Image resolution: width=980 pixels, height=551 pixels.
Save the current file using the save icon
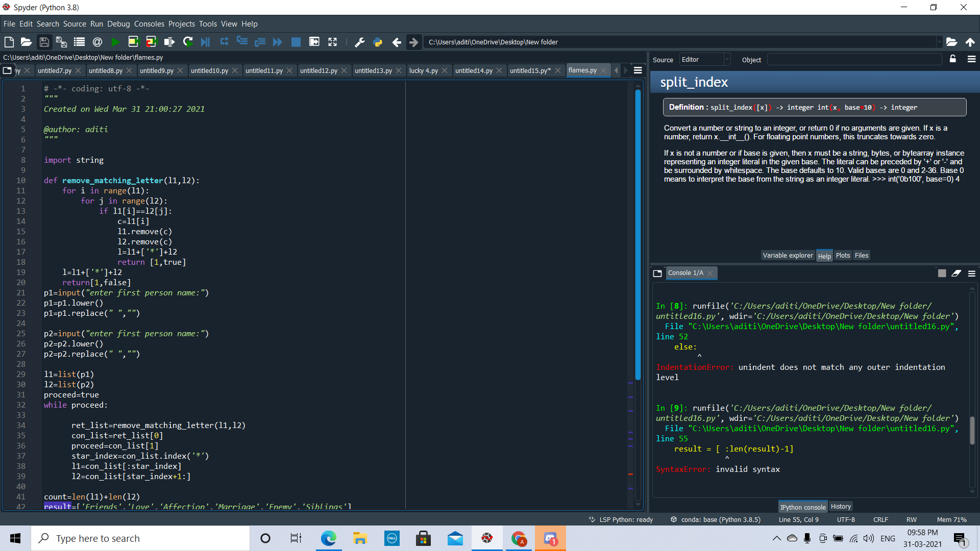44,42
